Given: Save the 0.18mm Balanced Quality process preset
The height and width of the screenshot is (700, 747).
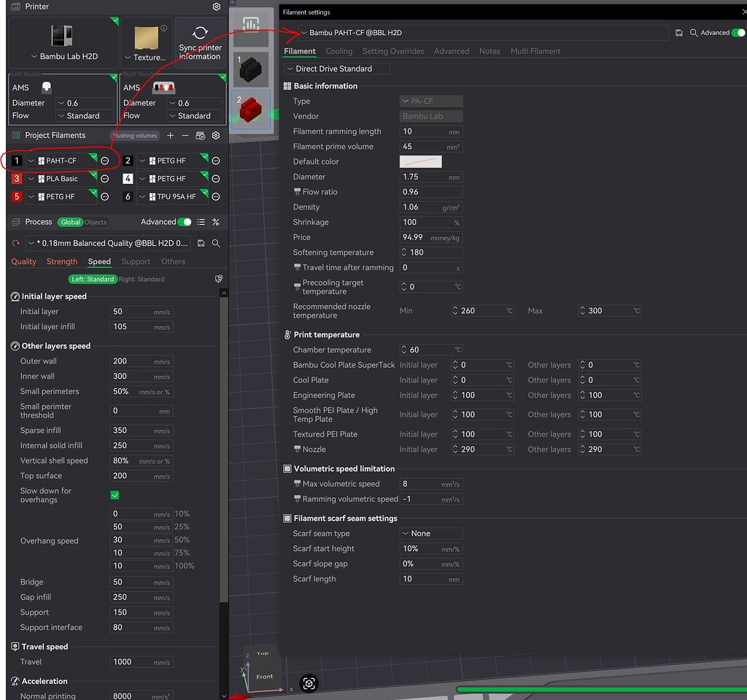Looking at the screenshot, I should pyautogui.click(x=201, y=243).
